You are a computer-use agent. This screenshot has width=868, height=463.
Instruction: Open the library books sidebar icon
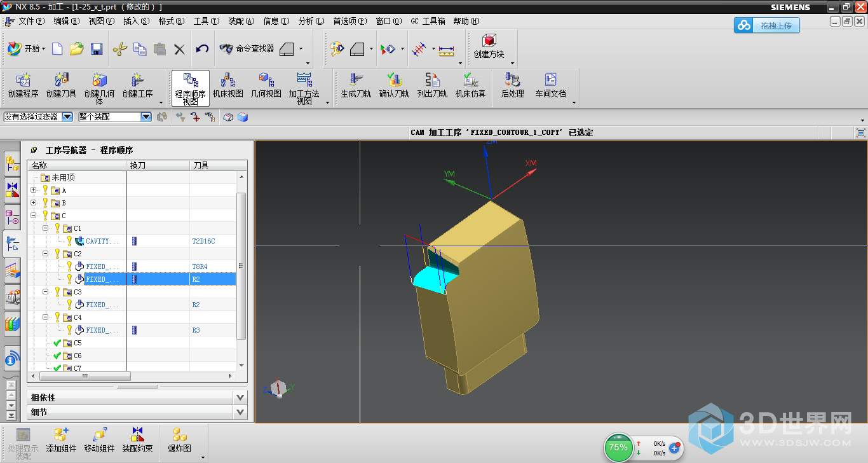coord(12,324)
